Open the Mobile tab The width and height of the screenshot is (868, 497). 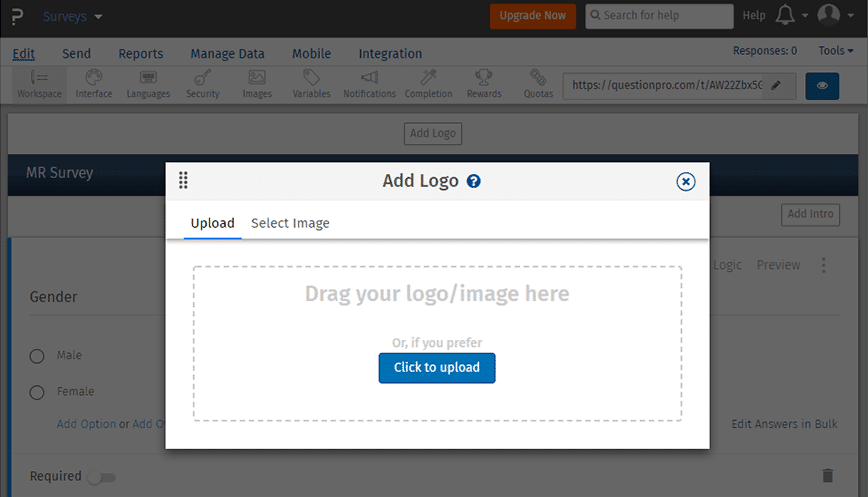(x=312, y=54)
